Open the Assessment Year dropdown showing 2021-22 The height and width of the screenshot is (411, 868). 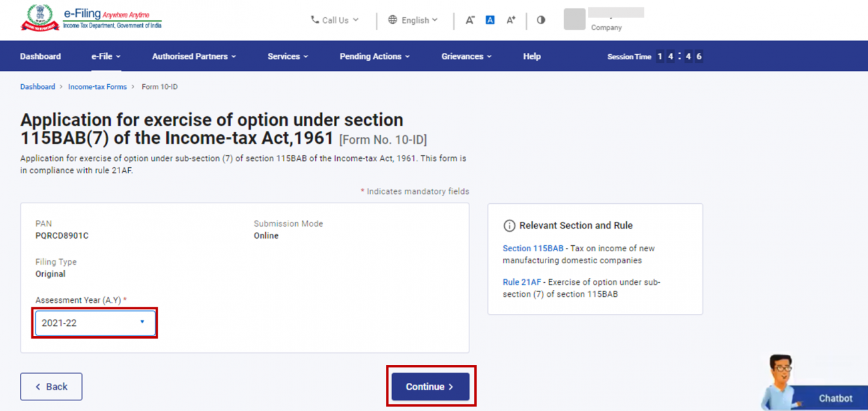[x=95, y=323]
